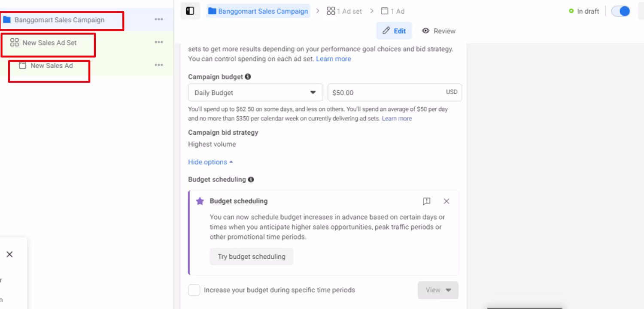Screen dimensions: 644x309
Task: Open options menu for Banggomart Sales Campaign
Action: pos(159,20)
